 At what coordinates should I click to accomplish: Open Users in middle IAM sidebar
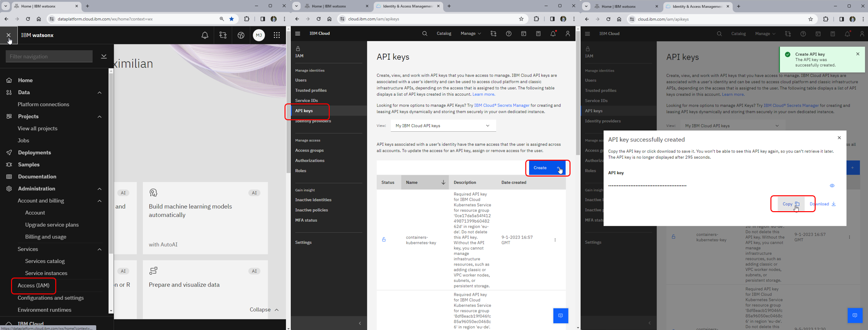(x=301, y=80)
